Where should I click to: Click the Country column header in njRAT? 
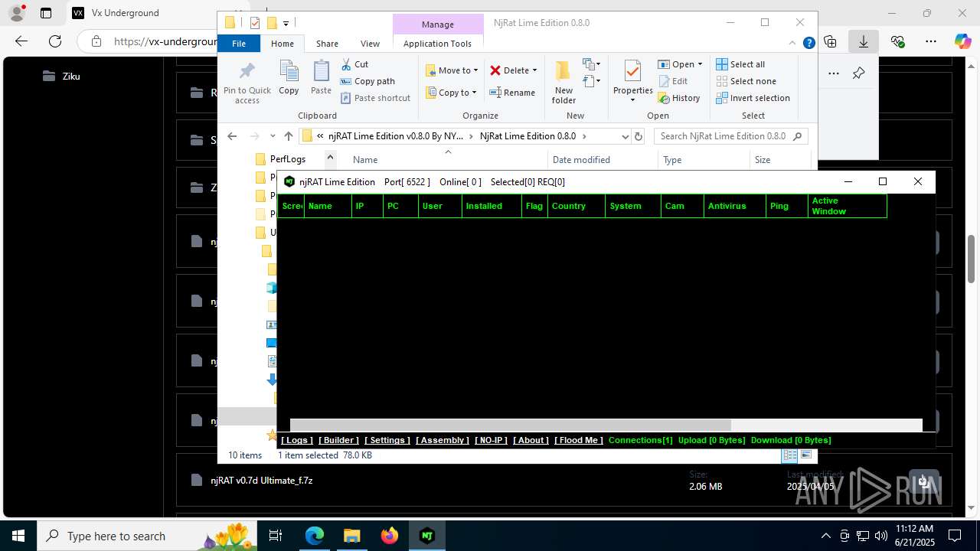point(576,206)
